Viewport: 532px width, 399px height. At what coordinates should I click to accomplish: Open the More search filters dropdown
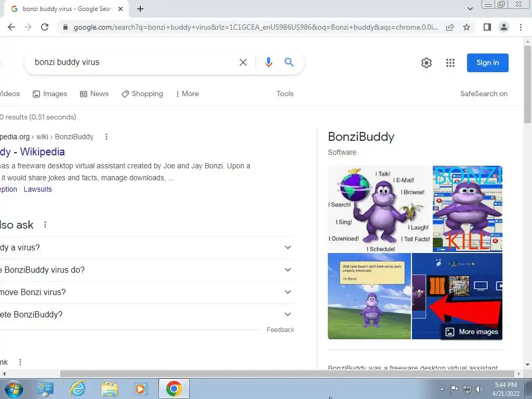[x=187, y=94]
